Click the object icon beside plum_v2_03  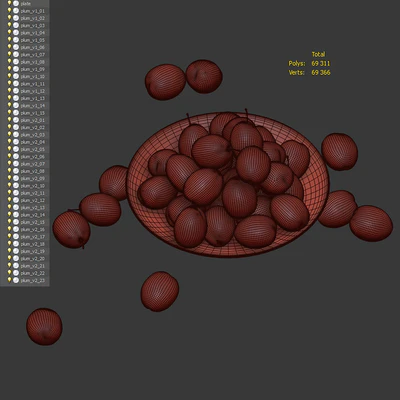pos(16,135)
